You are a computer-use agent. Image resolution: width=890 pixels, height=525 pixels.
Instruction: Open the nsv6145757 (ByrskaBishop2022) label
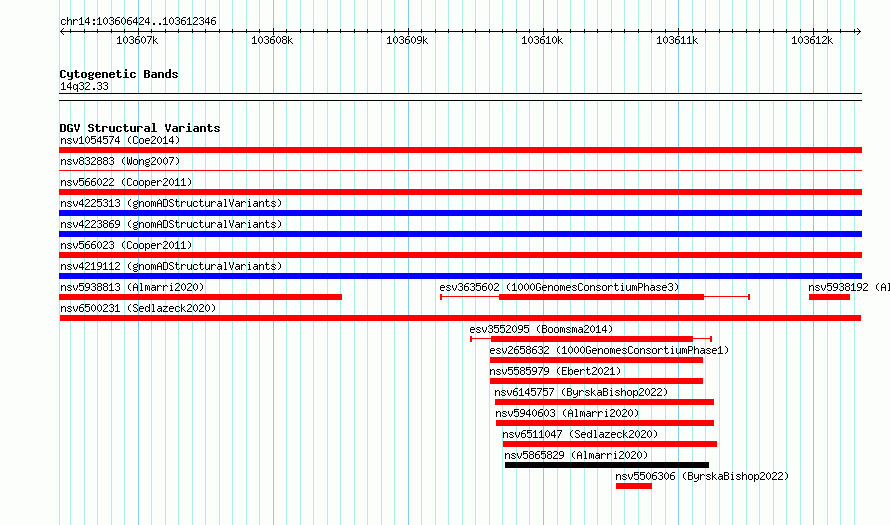(x=581, y=392)
